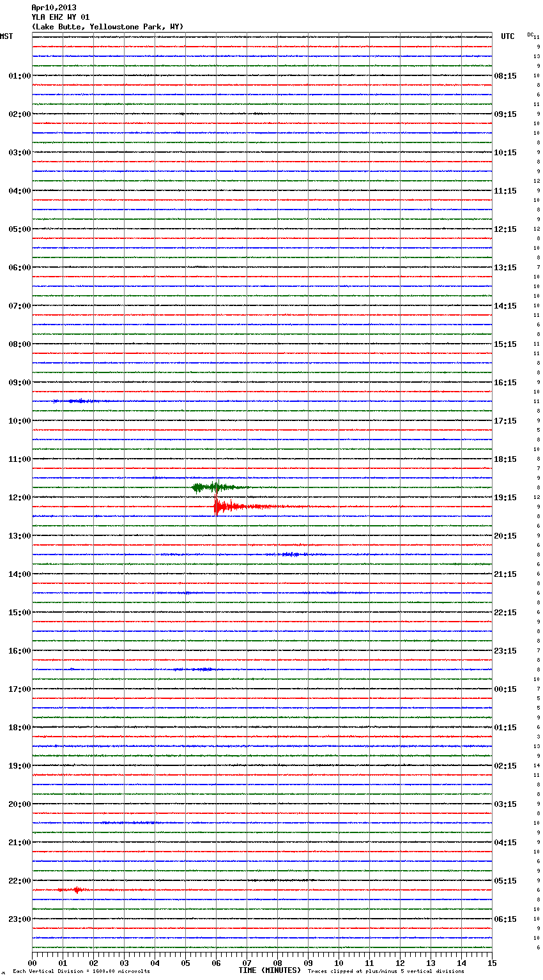Click the '05:00' MST time label
This screenshot has width=543, height=980.
20,229
